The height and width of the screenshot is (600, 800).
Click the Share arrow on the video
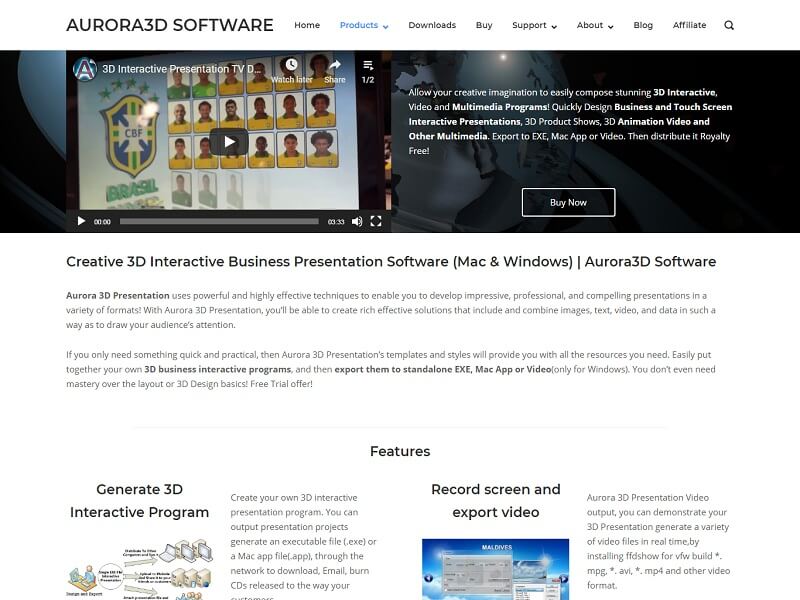pyautogui.click(x=335, y=65)
